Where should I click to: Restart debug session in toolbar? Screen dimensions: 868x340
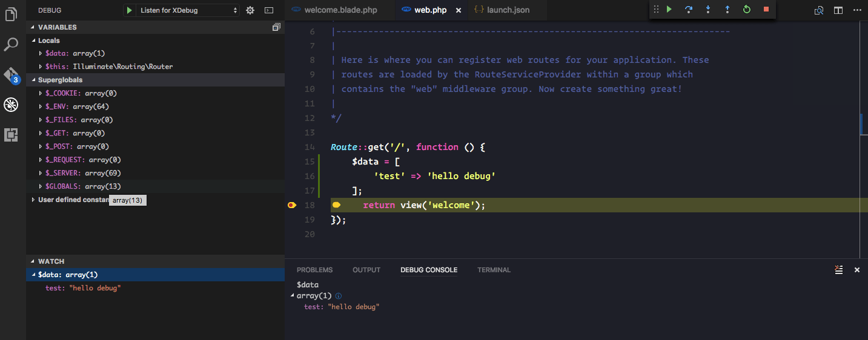click(x=747, y=10)
